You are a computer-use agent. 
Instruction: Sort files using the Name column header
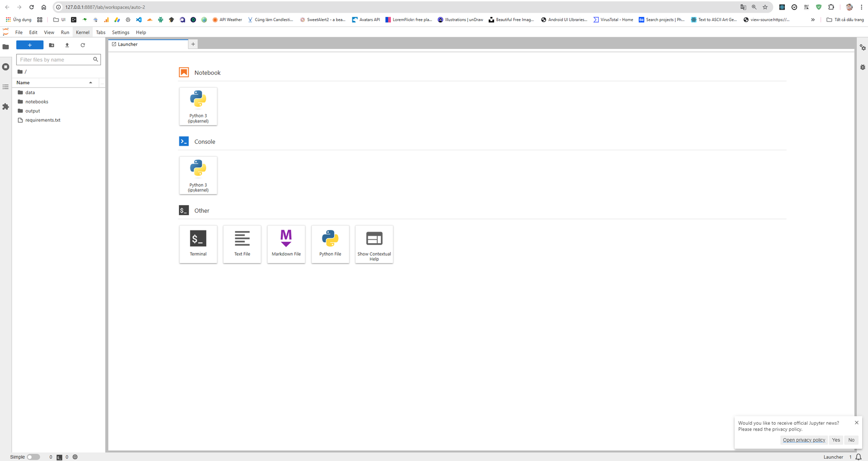point(54,83)
